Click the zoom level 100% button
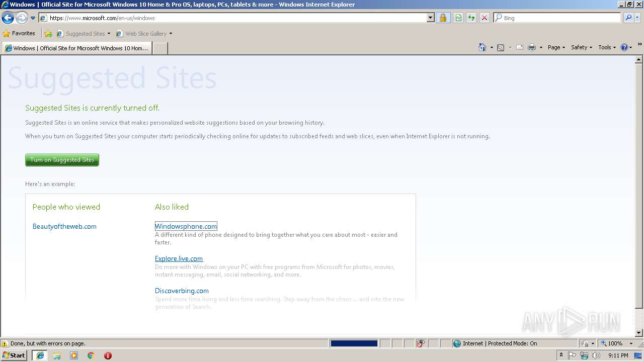The width and height of the screenshot is (644, 362). [612, 343]
